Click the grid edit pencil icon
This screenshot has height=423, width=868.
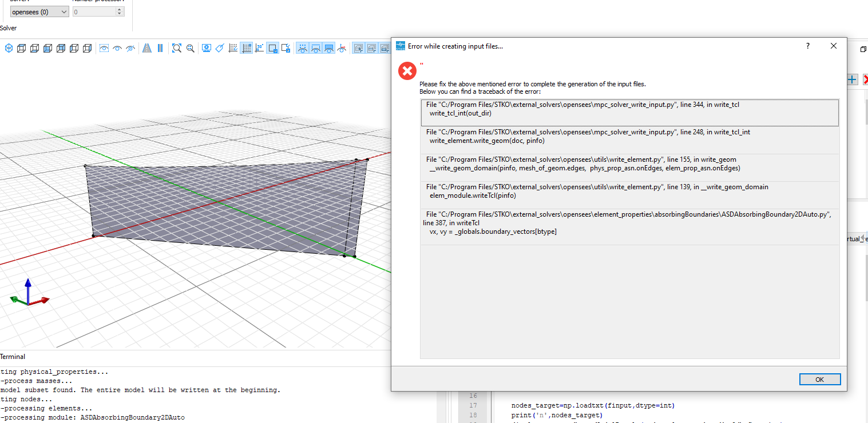click(x=233, y=49)
